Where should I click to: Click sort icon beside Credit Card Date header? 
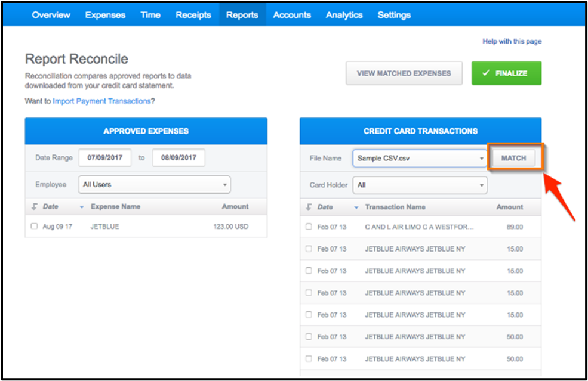tap(309, 207)
